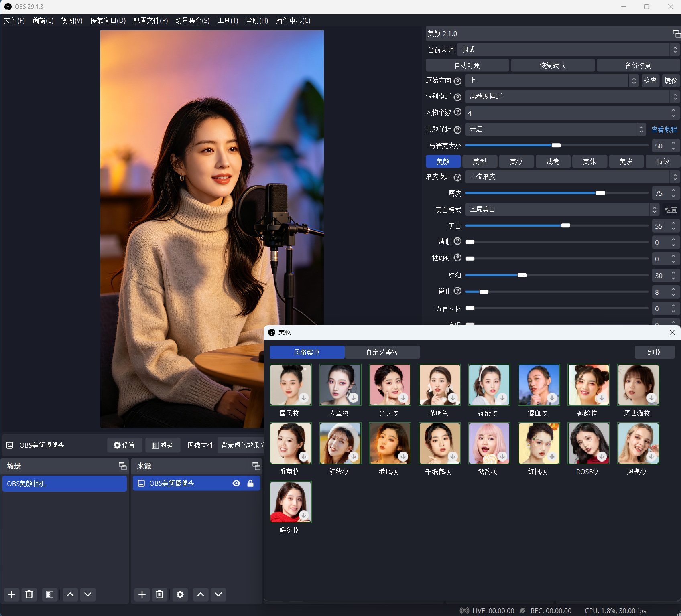This screenshot has height=616, width=681.
Task: Pop out the 美颜 2.1.0 panel
Action: pos(676,34)
